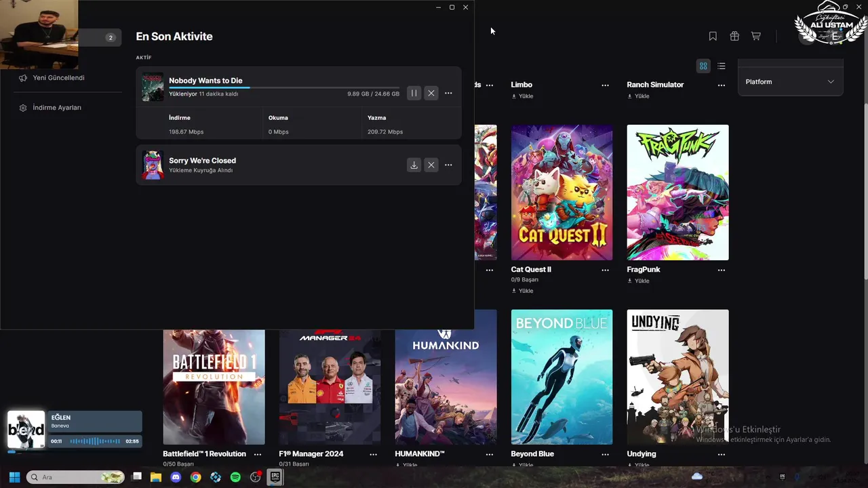Image resolution: width=868 pixels, height=488 pixels.
Task: Click the Cat Quest II title text
Action: pyautogui.click(x=531, y=270)
